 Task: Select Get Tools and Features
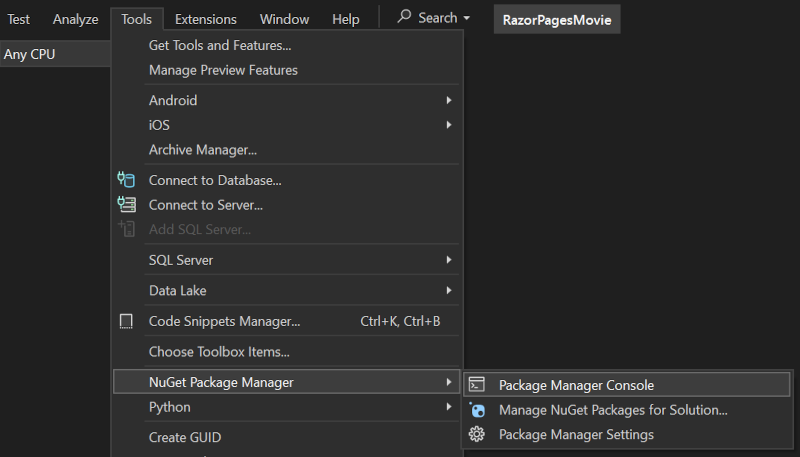click(x=220, y=45)
